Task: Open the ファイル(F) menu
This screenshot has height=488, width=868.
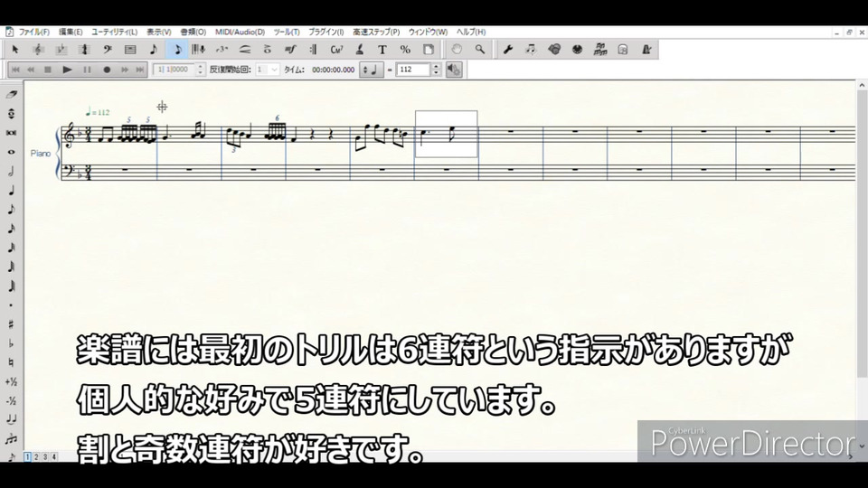Action: tap(33, 33)
